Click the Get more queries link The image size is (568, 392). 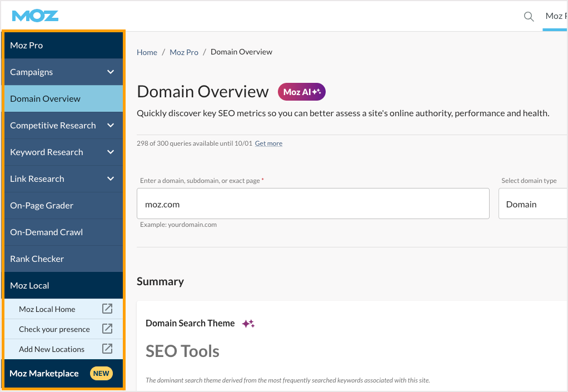(268, 143)
